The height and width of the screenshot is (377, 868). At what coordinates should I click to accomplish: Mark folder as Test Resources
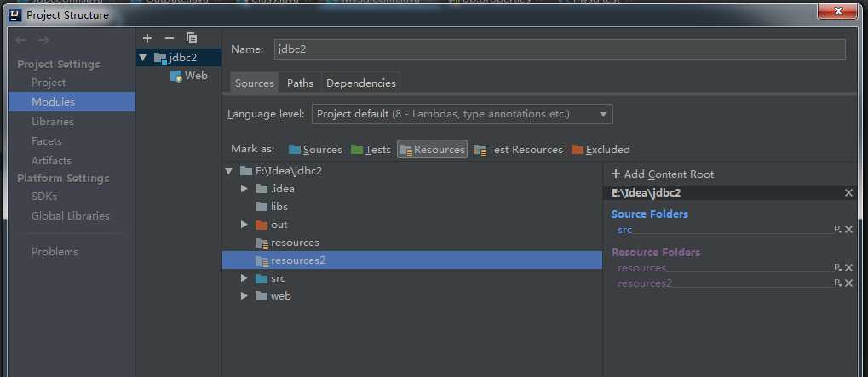pyautogui.click(x=518, y=149)
